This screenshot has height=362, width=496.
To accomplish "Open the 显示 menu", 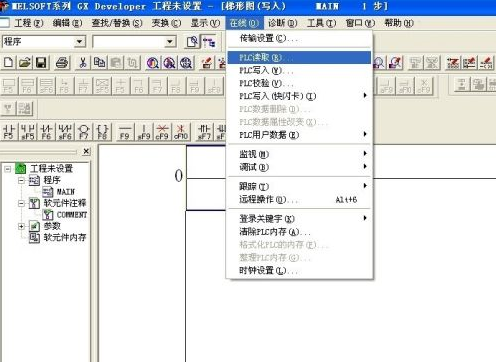I will click(x=205, y=23).
